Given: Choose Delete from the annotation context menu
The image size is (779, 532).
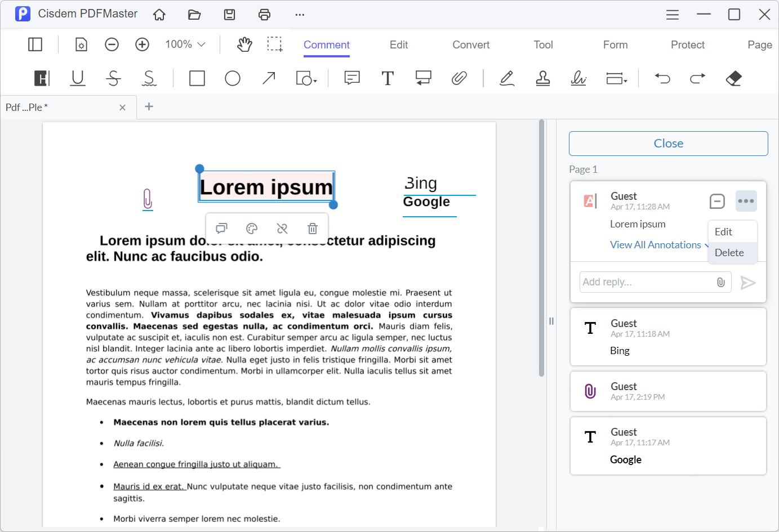Looking at the screenshot, I should [x=732, y=253].
